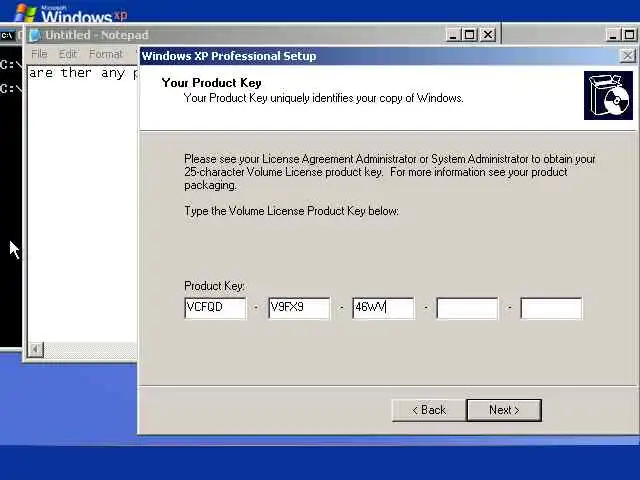The height and width of the screenshot is (480, 640).
Task: Close the Windows XP Professional Setup dialog
Action: 628,56
